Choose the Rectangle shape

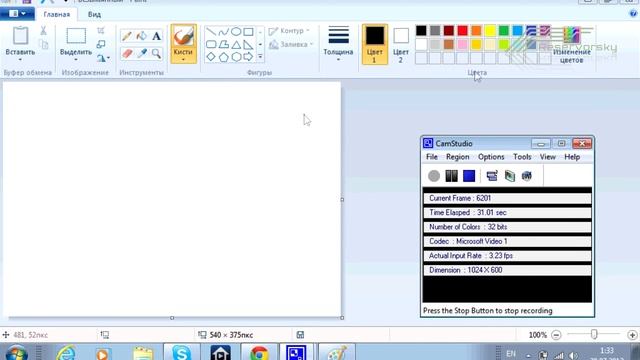[x=248, y=31]
